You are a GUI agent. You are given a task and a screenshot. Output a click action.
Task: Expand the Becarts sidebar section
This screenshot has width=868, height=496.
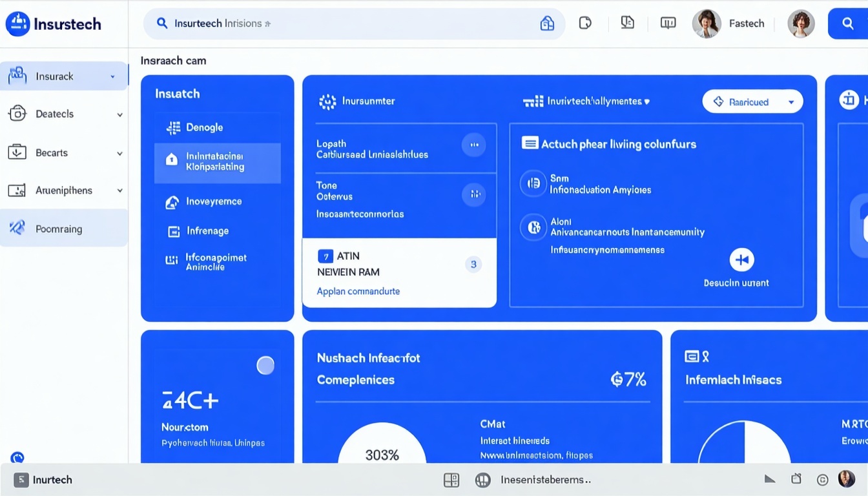coord(119,152)
